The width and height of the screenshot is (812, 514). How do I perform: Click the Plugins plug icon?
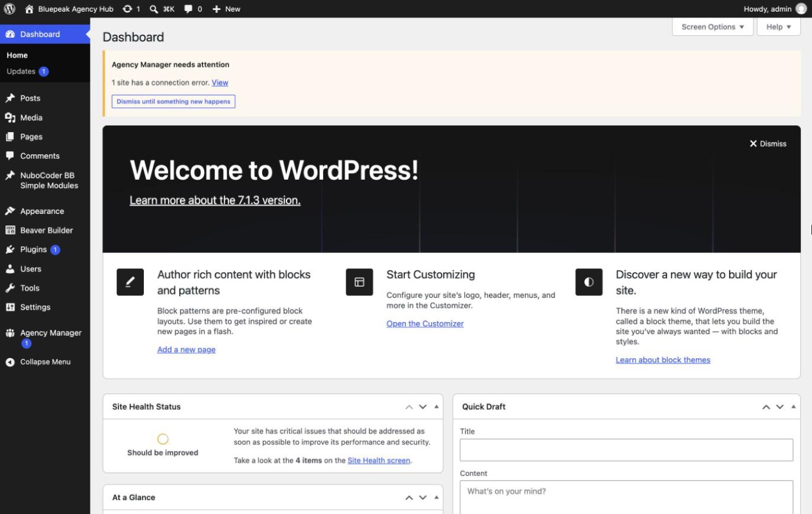pyautogui.click(x=10, y=250)
